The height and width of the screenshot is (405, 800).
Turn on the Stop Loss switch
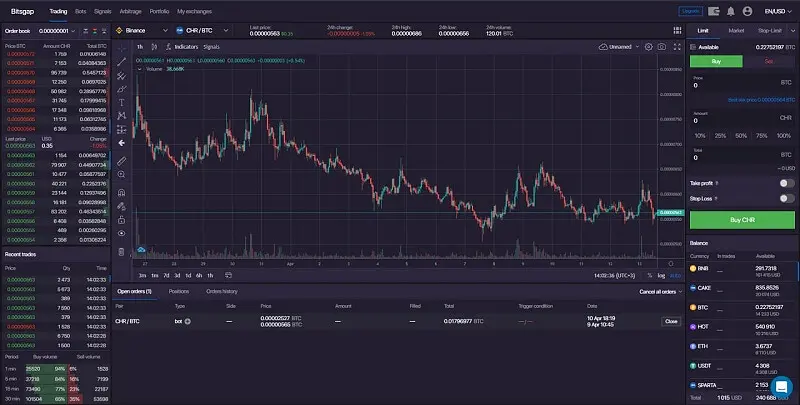point(787,198)
